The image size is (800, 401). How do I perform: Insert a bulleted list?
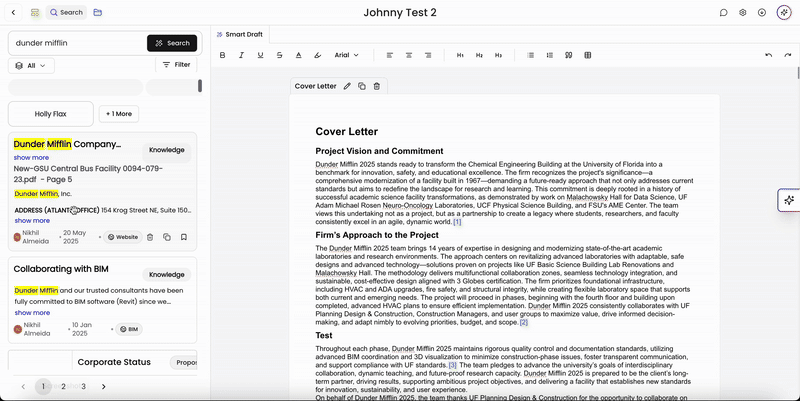pyautogui.click(x=531, y=55)
